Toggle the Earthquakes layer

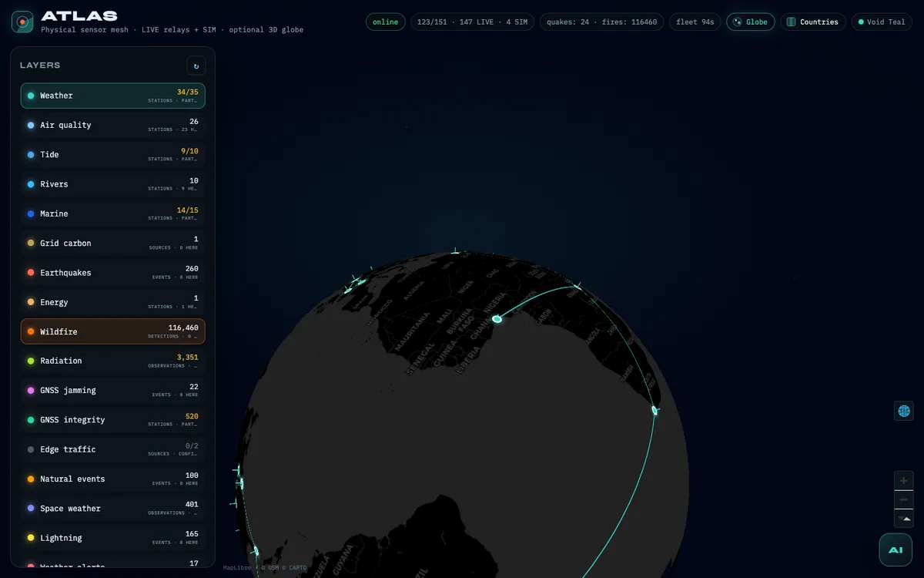tap(113, 273)
